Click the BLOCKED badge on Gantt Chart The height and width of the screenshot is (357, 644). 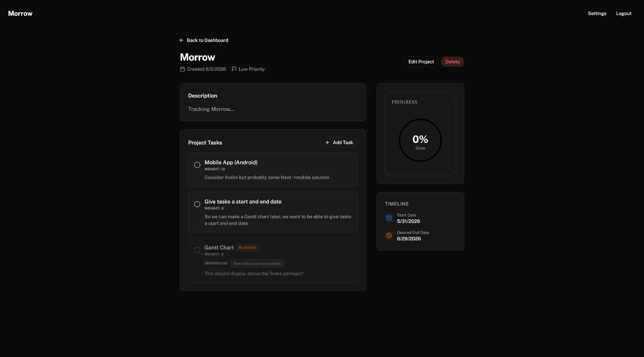(x=248, y=248)
